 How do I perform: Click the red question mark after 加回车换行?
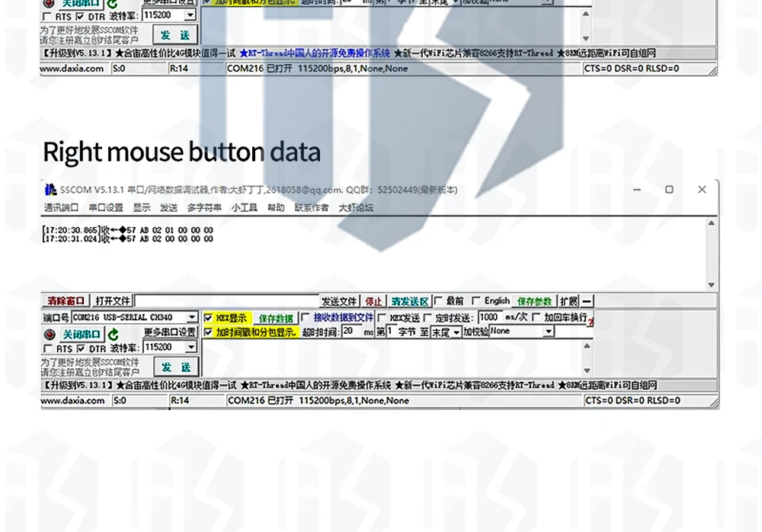point(591,322)
